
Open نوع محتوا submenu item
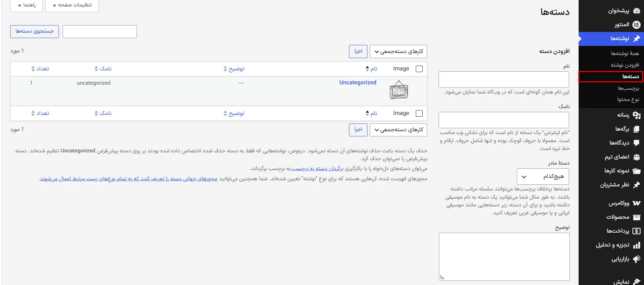[x=628, y=100]
